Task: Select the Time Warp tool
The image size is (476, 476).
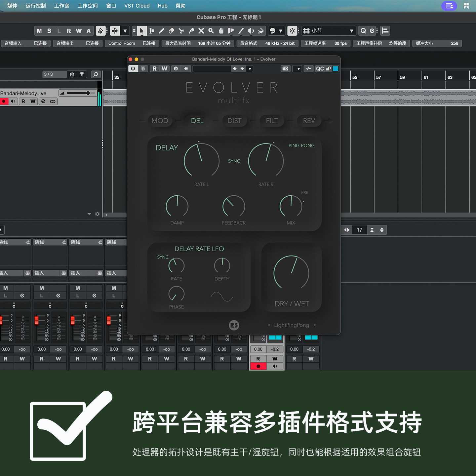Action: [231, 31]
